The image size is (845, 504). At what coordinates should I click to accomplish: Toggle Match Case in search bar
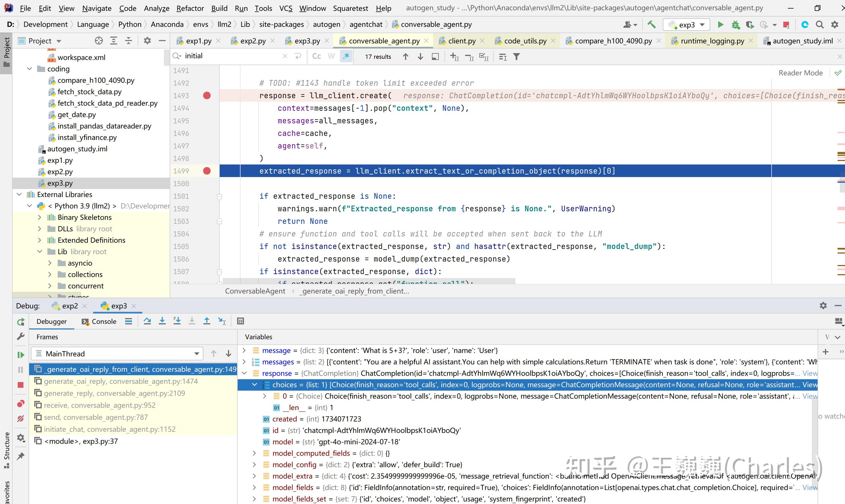click(316, 56)
